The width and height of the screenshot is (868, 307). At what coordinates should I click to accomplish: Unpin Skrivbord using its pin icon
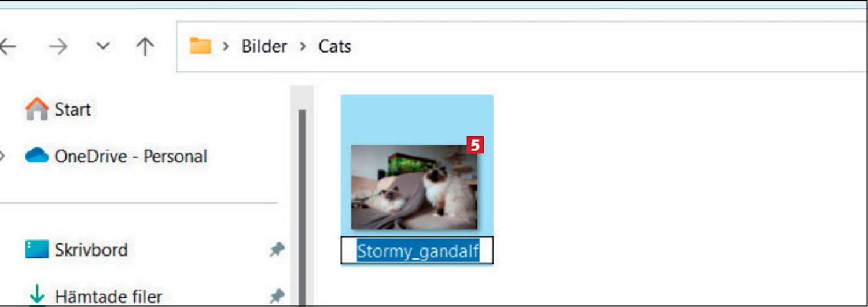(x=277, y=250)
